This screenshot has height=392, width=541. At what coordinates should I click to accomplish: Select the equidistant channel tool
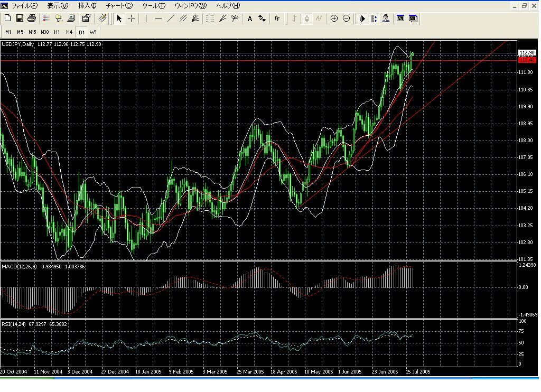point(182,18)
